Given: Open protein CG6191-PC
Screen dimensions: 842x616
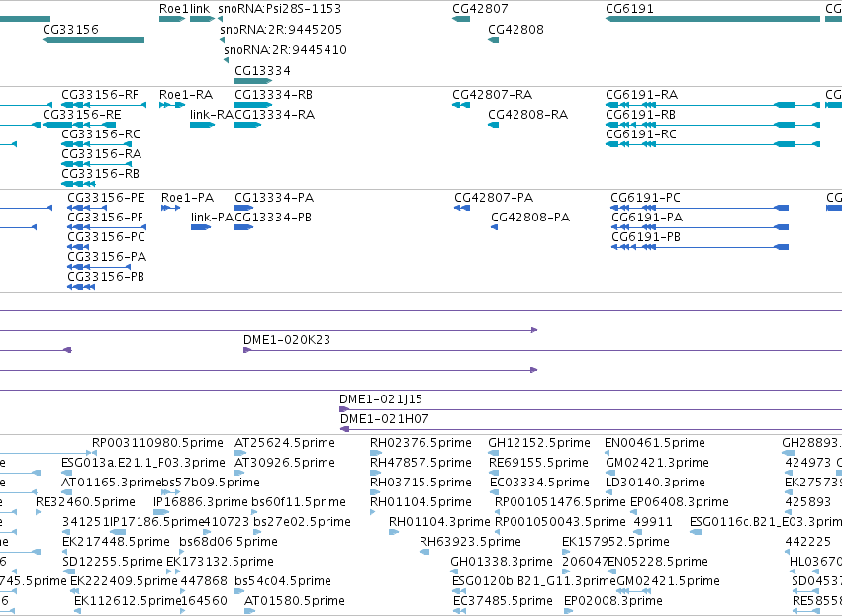Looking at the screenshot, I should 645,198.
